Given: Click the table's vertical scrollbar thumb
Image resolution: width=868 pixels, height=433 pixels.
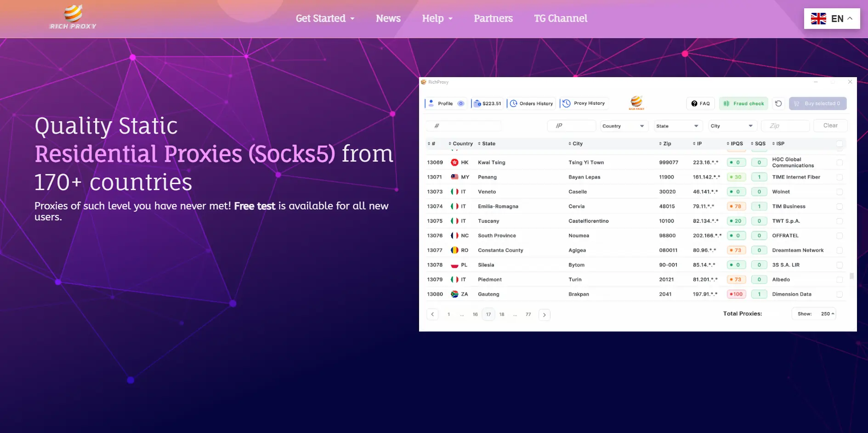Looking at the screenshot, I should tap(851, 276).
